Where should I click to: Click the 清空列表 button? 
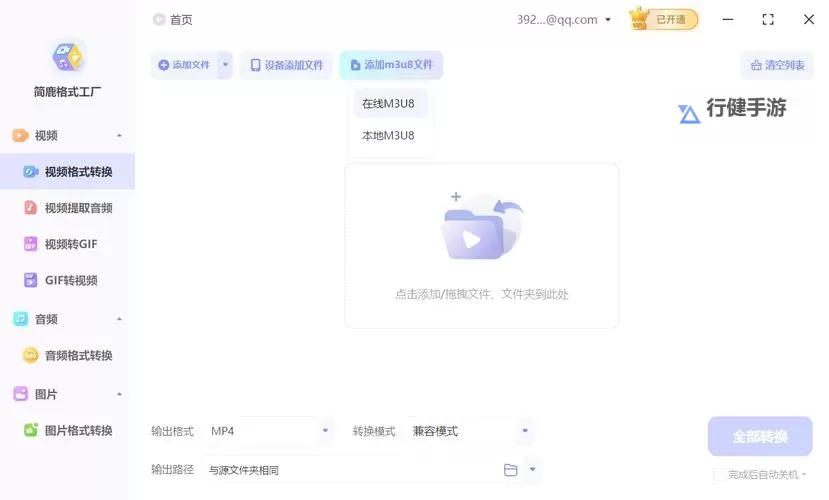pos(777,65)
